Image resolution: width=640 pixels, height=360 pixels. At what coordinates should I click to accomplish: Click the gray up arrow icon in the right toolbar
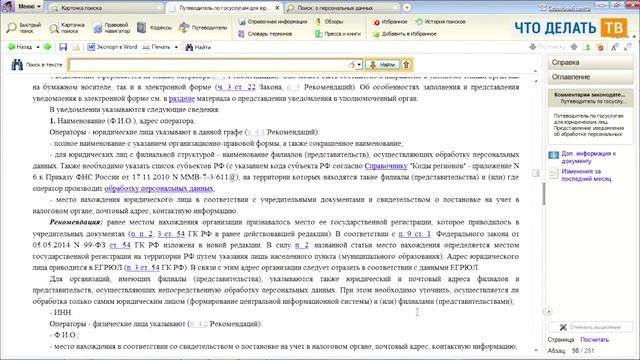[574, 47]
